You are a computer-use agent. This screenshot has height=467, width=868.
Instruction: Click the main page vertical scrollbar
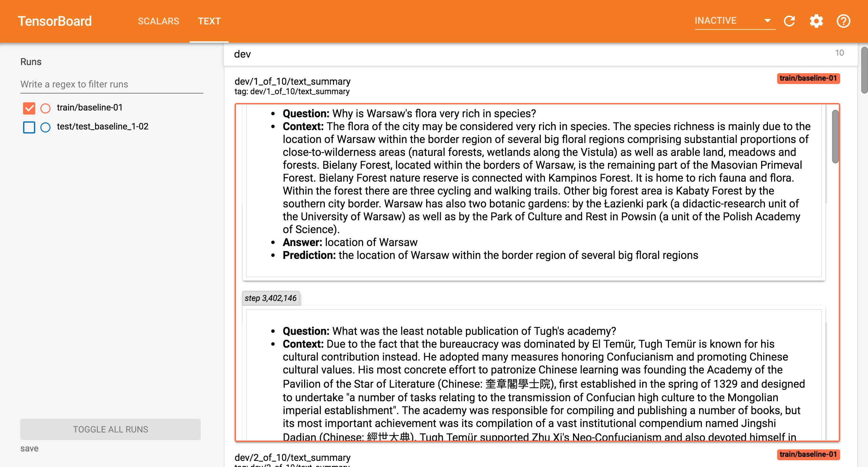pyautogui.click(x=864, y=70)
